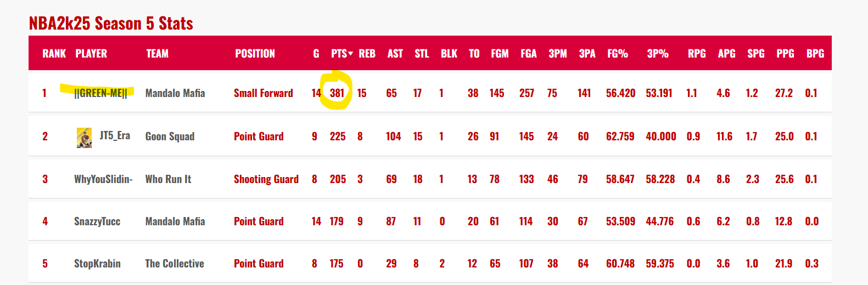Open the StopKrabin player profile
868x285 pixels.
click(97, 264)
